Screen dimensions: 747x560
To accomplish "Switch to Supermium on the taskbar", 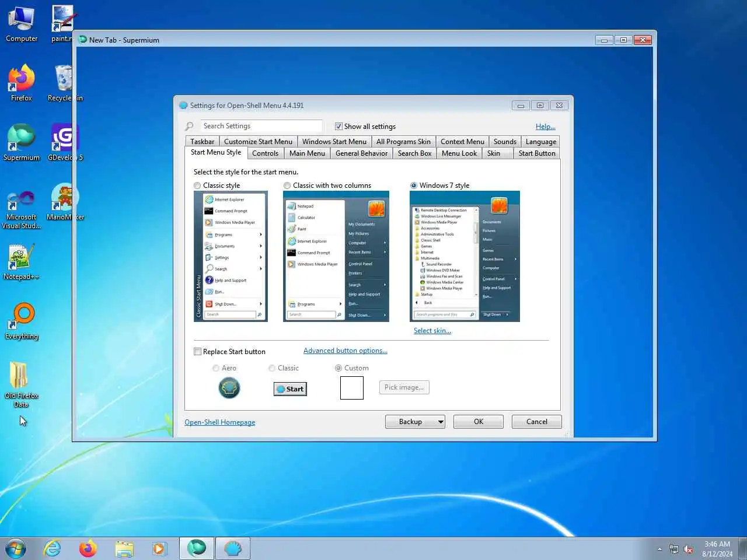I will (x=197, y=548).
